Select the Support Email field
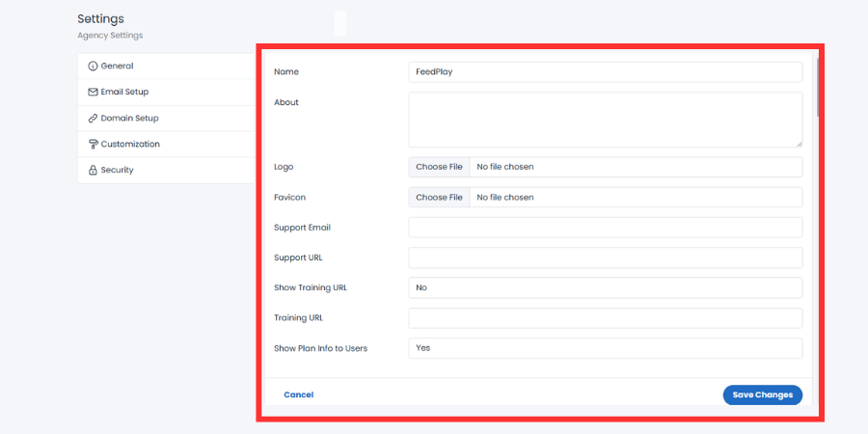868x434 pixels. 605,228
